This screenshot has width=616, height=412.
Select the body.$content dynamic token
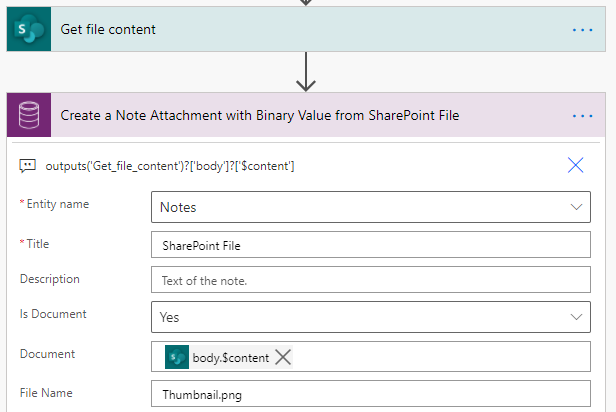tap(219, 357)
